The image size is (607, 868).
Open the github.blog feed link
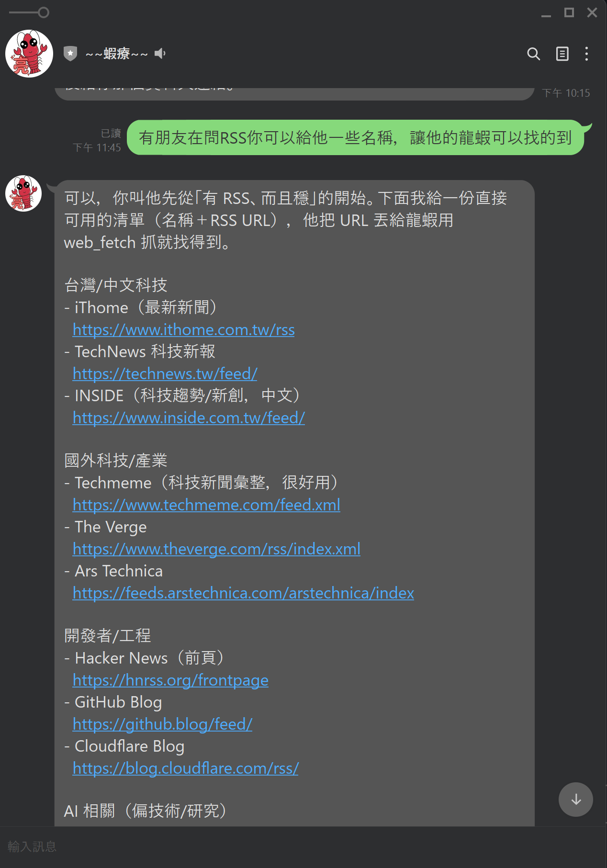[x=162, y=724]
